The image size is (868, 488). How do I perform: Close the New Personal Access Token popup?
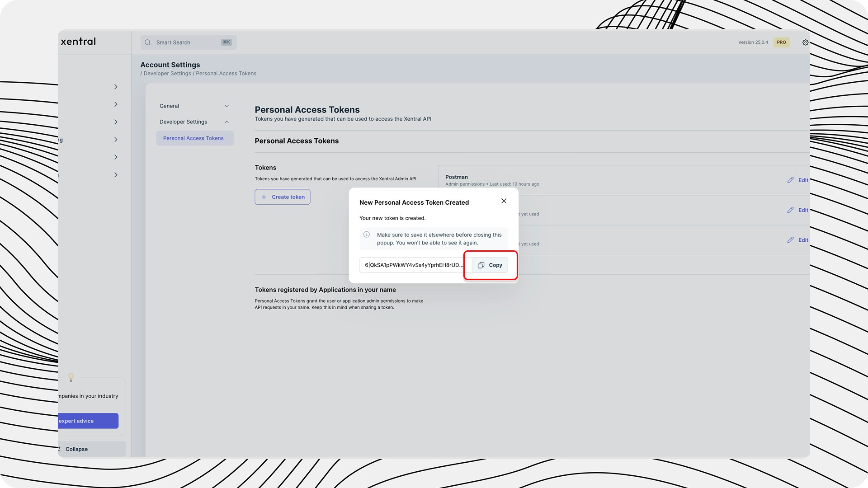pyautogui.click(x=504, y=201)
